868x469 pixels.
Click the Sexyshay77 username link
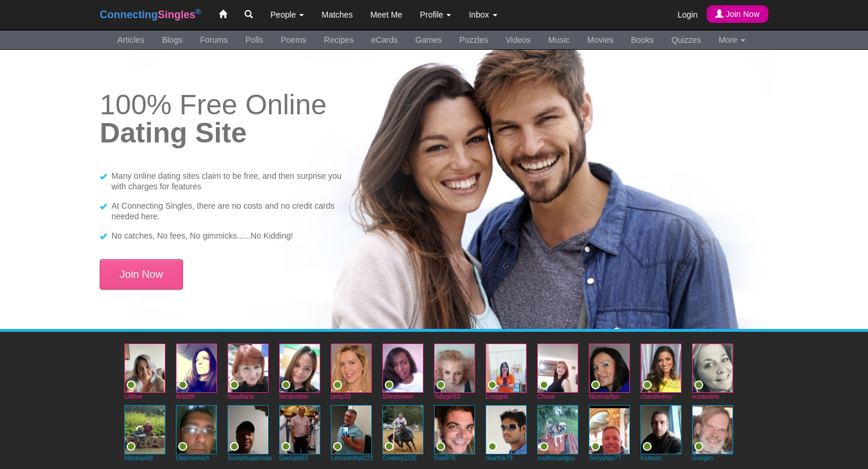tap(605, 458)
